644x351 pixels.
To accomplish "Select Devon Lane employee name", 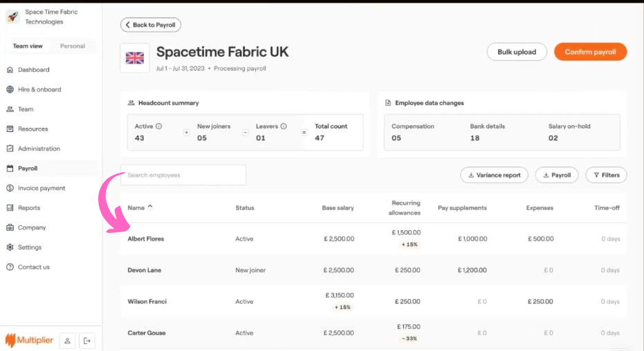I will coord(145,270).
